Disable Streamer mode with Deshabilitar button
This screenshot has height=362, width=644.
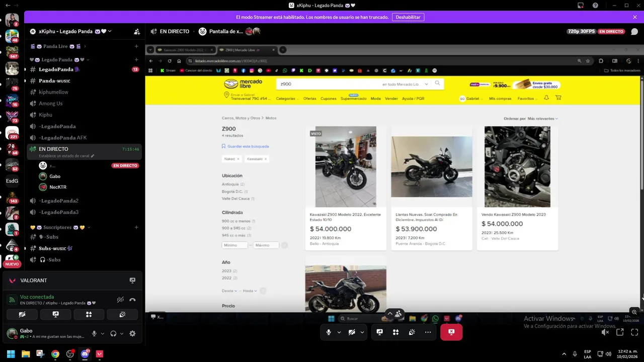pos(408,17)
